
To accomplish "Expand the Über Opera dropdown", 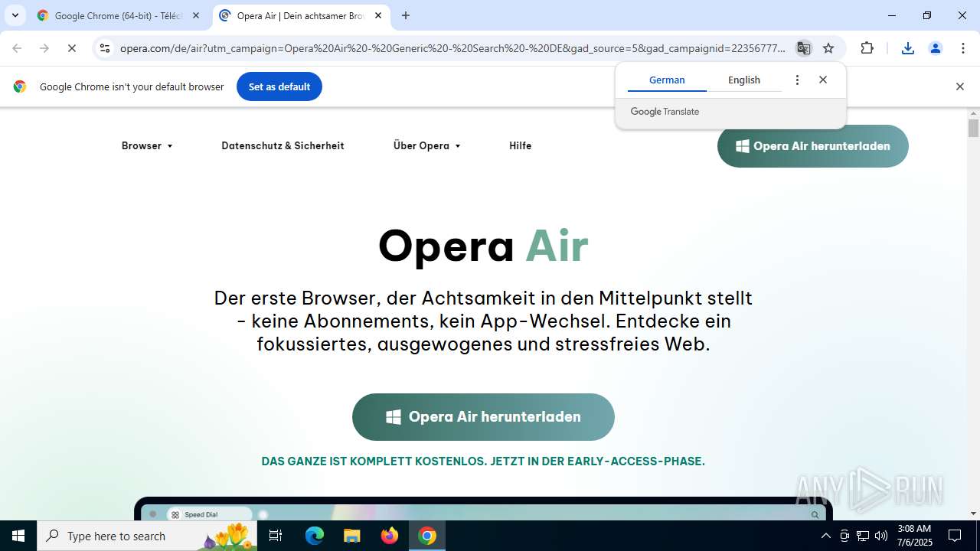I will pos(427,145).
